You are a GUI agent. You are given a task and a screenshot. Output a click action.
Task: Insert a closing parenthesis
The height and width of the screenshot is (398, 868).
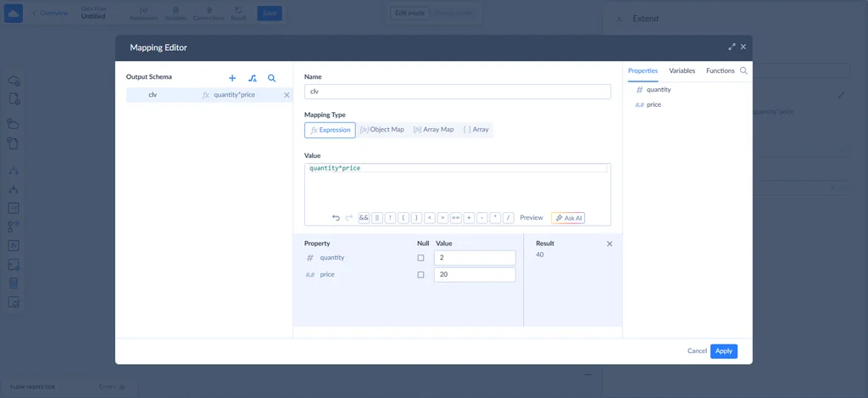pyautogui.click(x=416, y=218)
